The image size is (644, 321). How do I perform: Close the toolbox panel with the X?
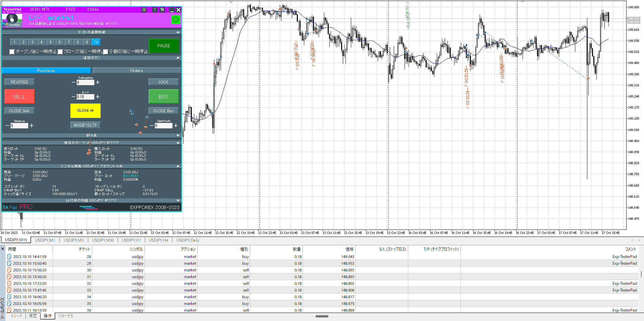coord(3,249)
